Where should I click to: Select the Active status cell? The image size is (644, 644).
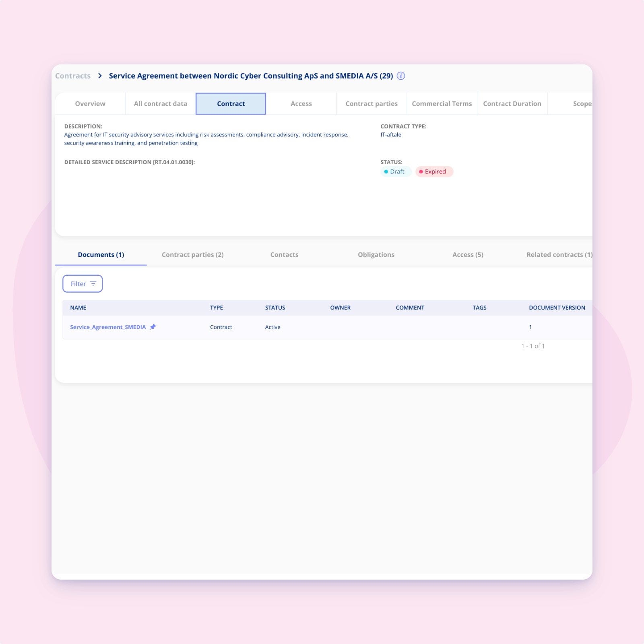point(273,327)
